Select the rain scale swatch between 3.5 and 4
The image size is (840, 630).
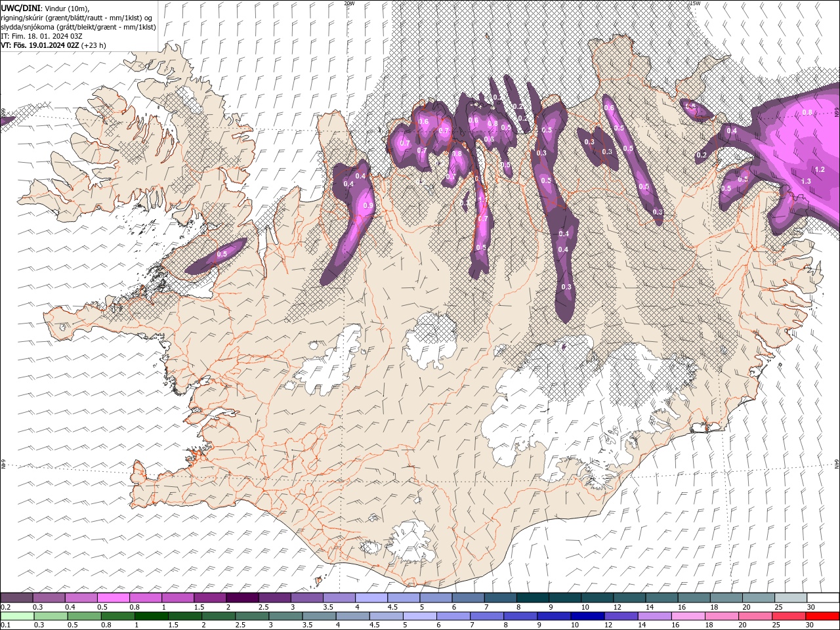pyautogui.click(x=319, y=616)
